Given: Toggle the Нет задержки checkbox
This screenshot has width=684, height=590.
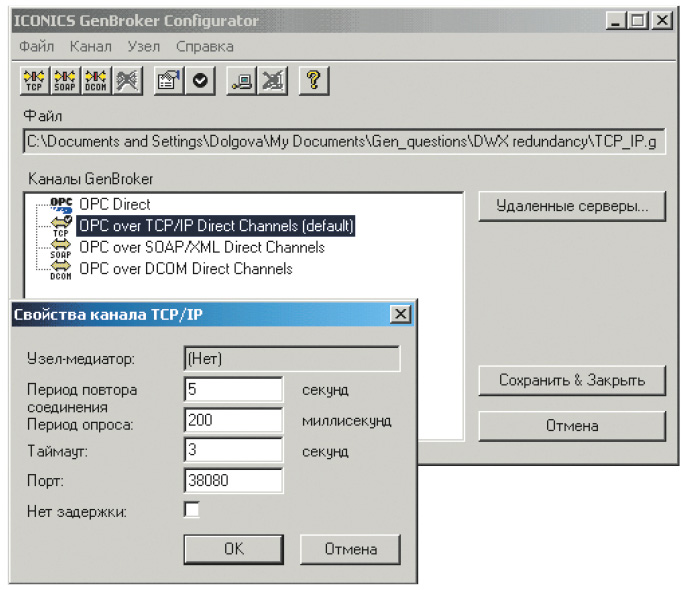Looking at the screenshot, I should pos(192,510).
